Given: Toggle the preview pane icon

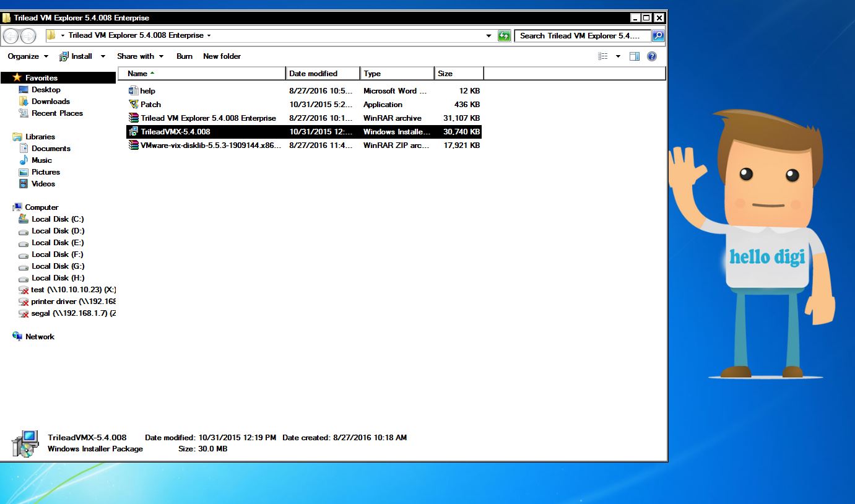Looking at the screenshot, I should 634,56.
